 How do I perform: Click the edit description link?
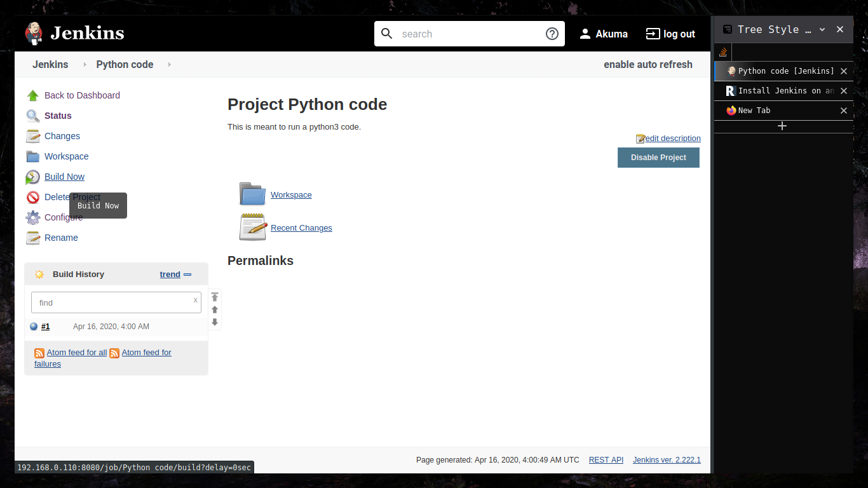tap(673, 139)
